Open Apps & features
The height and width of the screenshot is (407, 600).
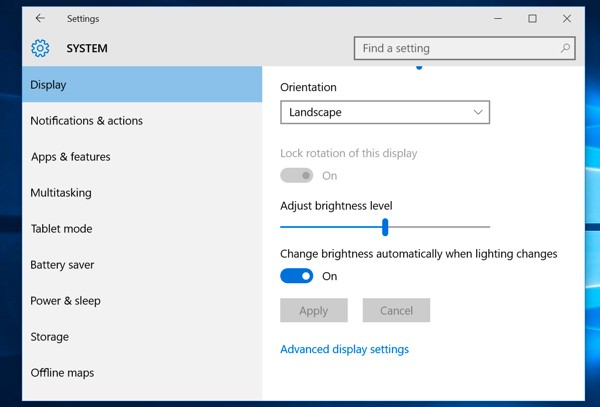point(142,156)
